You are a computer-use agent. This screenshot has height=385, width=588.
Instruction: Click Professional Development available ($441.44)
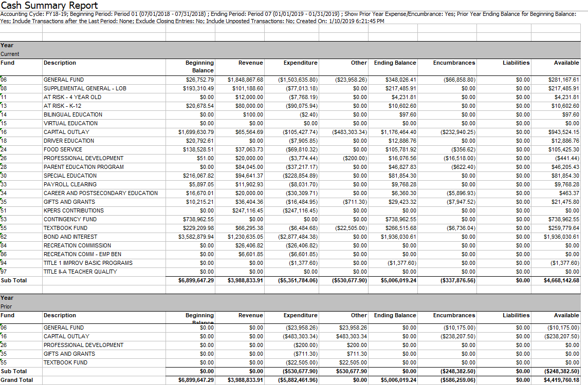coord(567,159)
